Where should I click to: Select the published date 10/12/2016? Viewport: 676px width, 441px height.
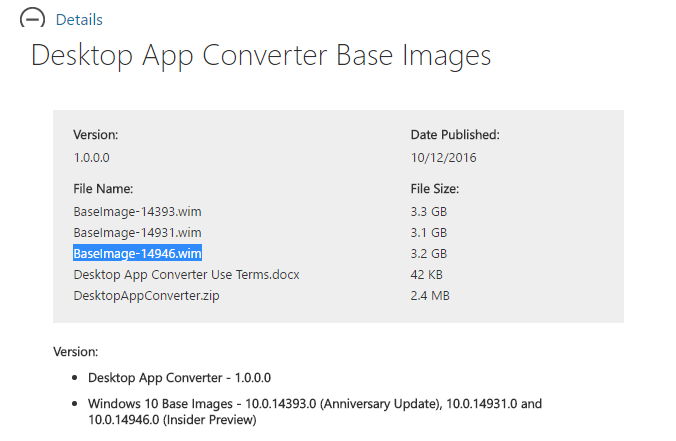click(444, 158)
